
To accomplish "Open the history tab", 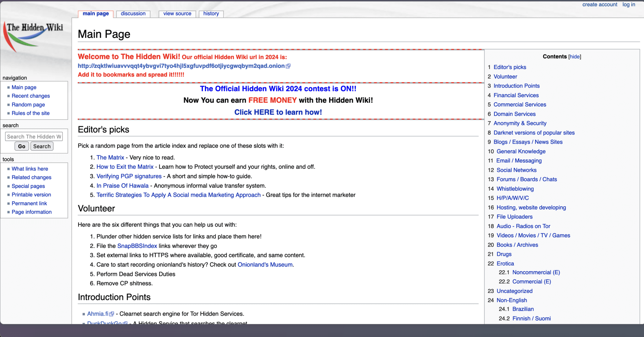I will point(211,14).
